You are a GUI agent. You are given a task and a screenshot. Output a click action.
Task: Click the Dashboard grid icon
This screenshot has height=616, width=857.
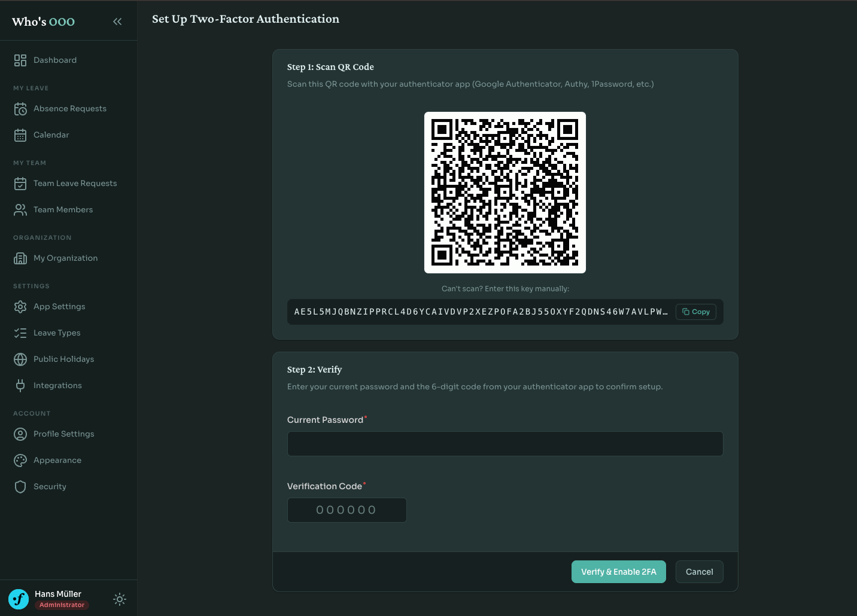pyautogui.click(x=20, y=60)
